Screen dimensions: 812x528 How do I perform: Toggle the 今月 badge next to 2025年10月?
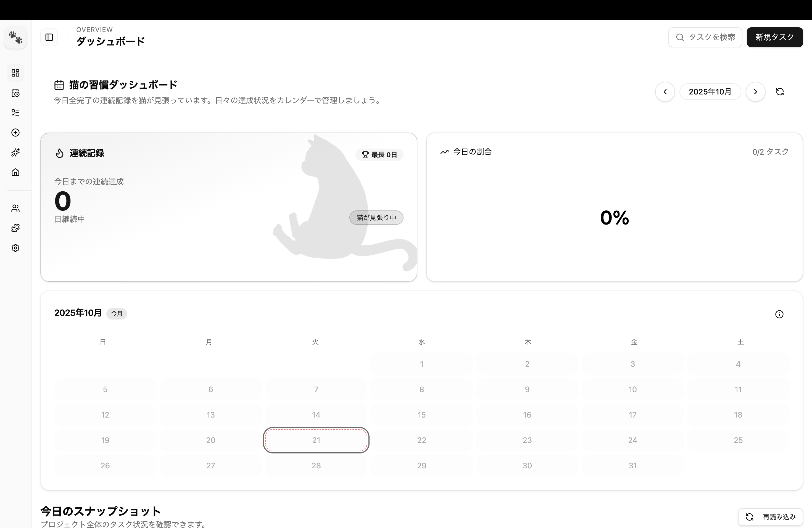pyautogui.click(x=117, y=313)
